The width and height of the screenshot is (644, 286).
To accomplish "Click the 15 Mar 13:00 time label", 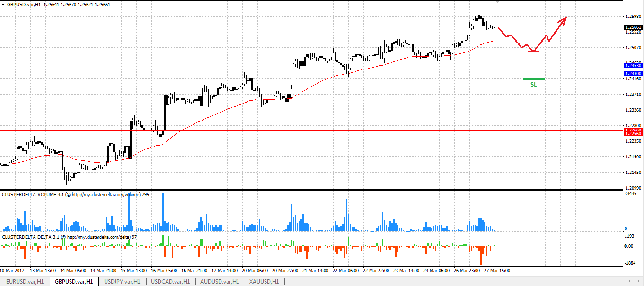I will tap(133, 271).
